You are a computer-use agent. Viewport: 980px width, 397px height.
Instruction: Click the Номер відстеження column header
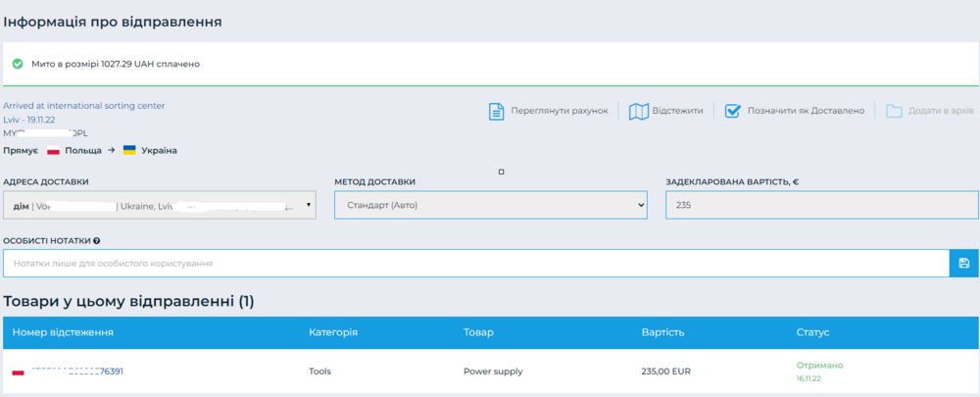tap(63, 332)
